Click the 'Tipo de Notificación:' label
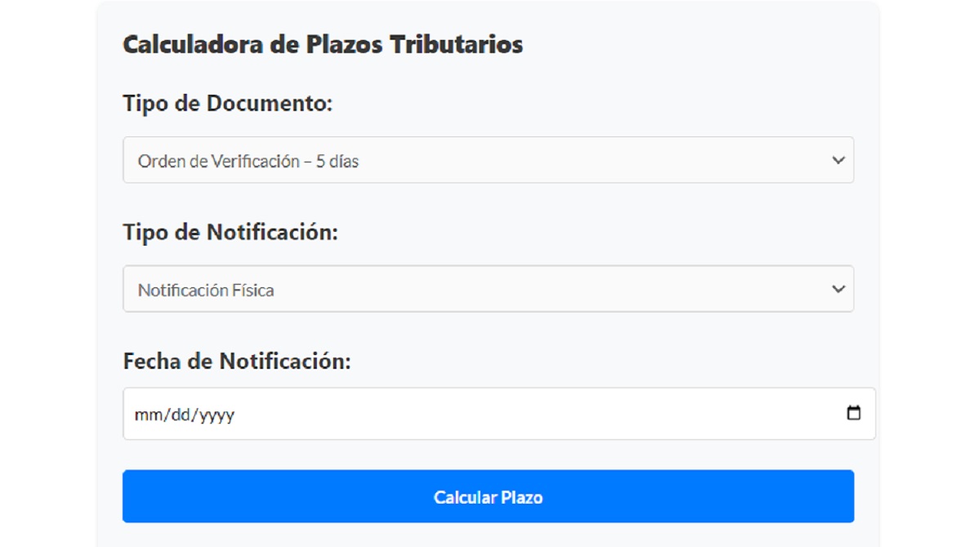 coord(229,232)
